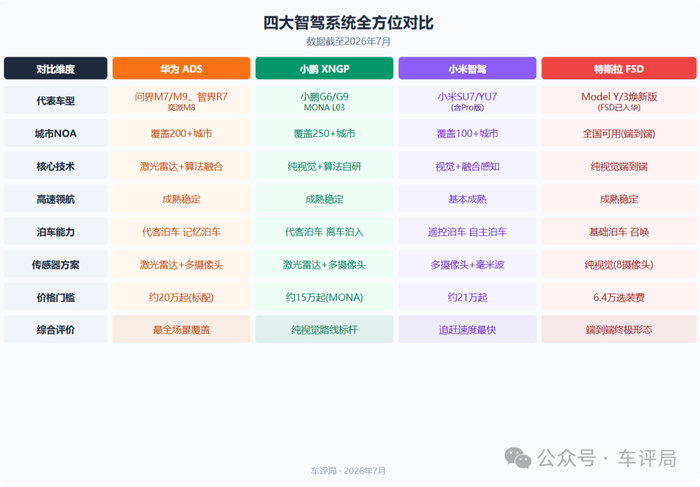Click the 泊车能力 row label
The width and height of the screenshot is (700, 487).
(x=56, y=231)
